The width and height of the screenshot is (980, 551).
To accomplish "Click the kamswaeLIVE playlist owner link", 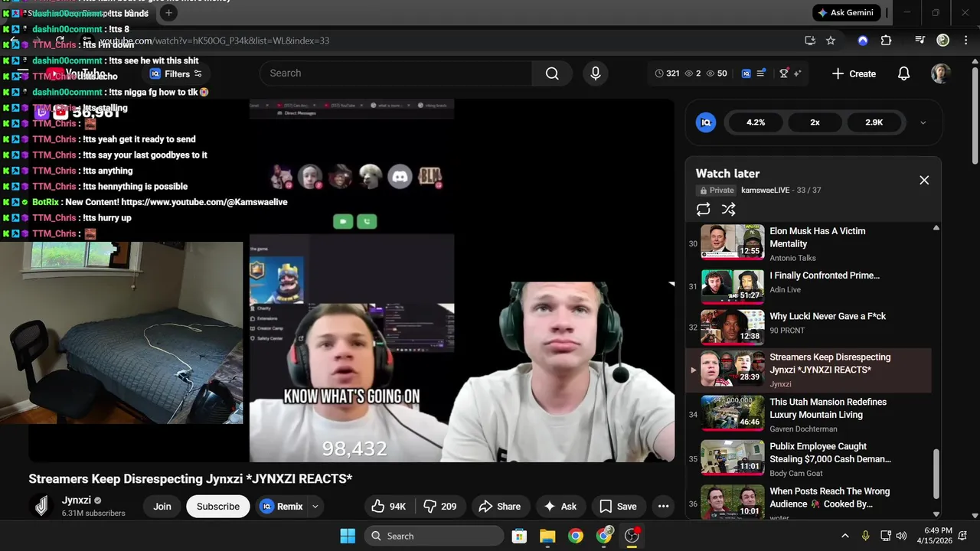I will [x=765, y=191].
